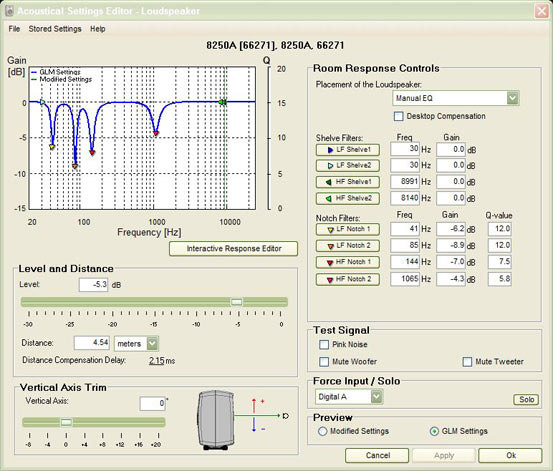Click LF Notch 2 gain field showing -8.9
The image size is (553, 471).
click(451, 246)
